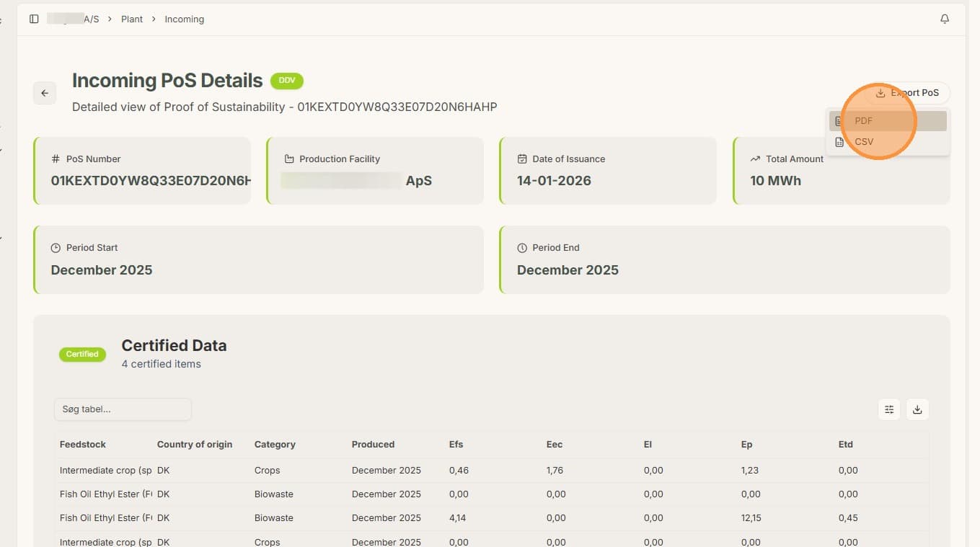This screenshot has width=980, height=547.
Task: Go back with the arrow button
Action: pos(45,93)
